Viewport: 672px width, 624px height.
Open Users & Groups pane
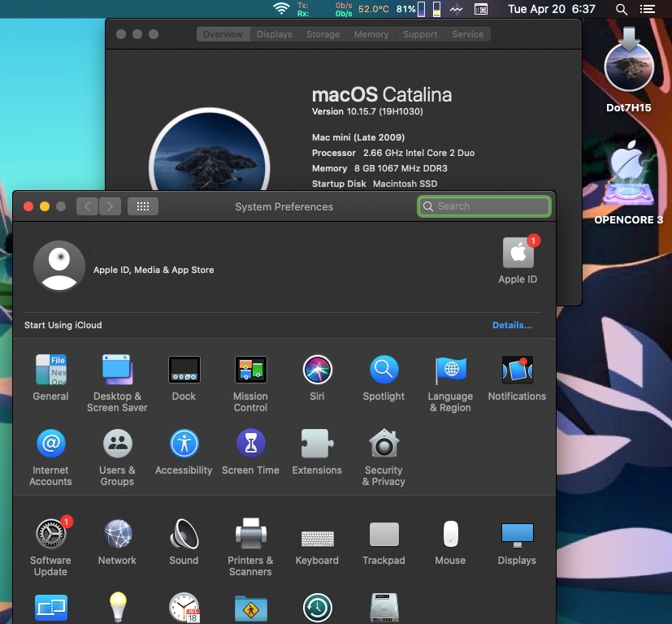[118, 443]
